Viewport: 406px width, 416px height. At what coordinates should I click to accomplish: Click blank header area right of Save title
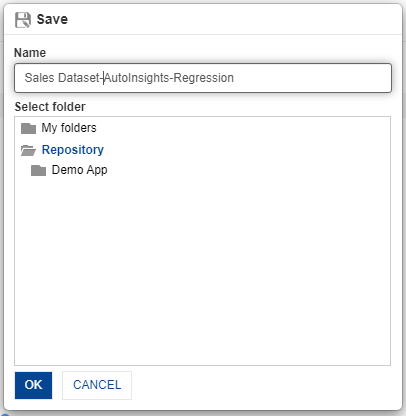tap(233, 19)
